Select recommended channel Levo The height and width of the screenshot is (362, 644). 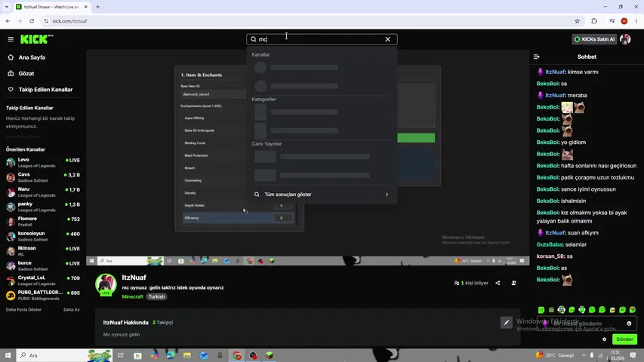point(43,163)
